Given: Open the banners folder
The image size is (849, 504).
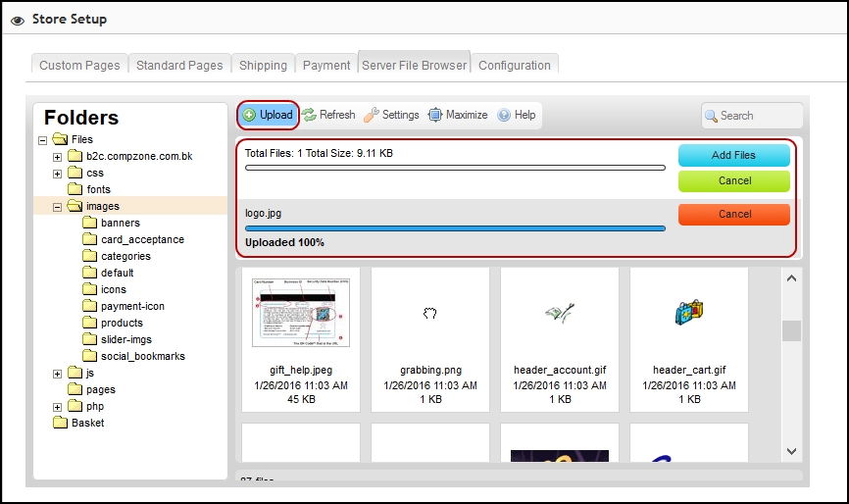Looking at the screenshot, I should coord(121,223).
